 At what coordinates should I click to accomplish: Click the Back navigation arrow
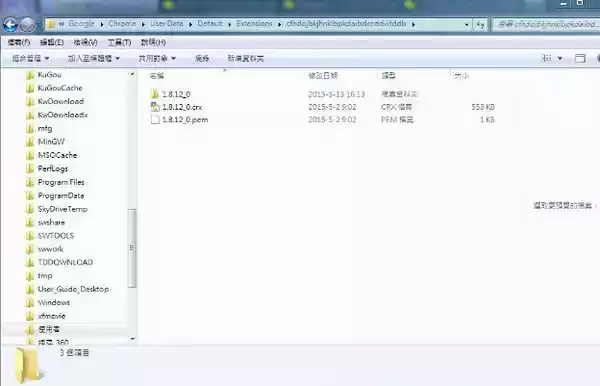(x=10, y=25)
